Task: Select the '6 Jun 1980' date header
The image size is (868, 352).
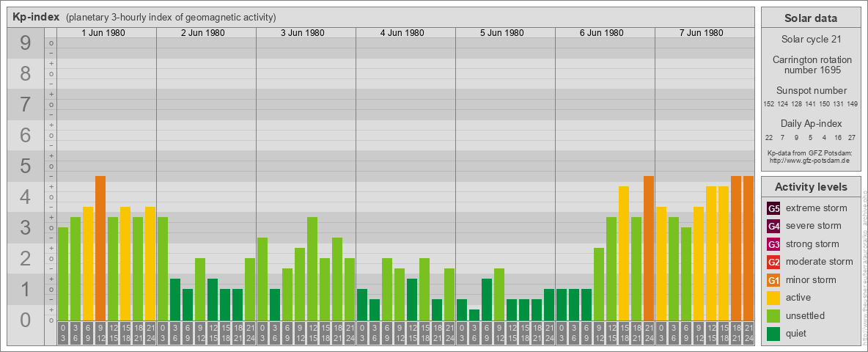Action: (x=602, y=33)
